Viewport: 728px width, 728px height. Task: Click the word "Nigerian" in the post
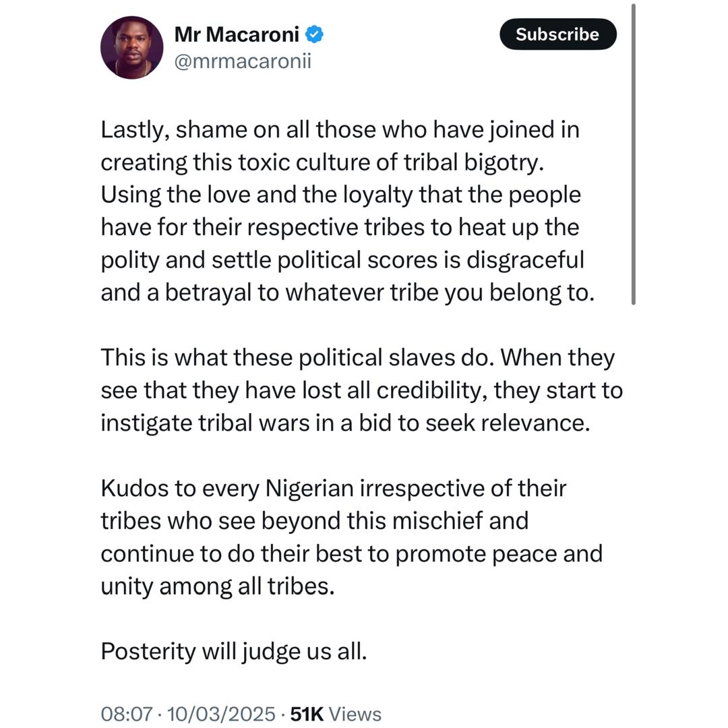point(309,488)
